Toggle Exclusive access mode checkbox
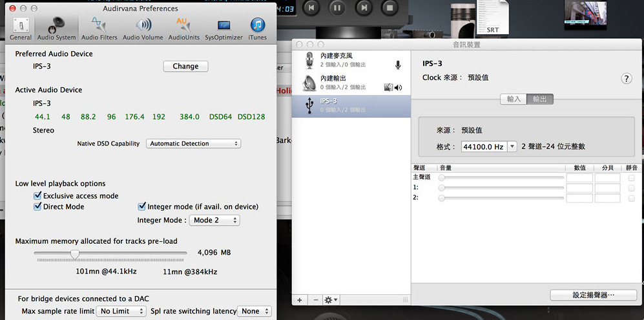 pyautogui.click(x=37, y=195)
